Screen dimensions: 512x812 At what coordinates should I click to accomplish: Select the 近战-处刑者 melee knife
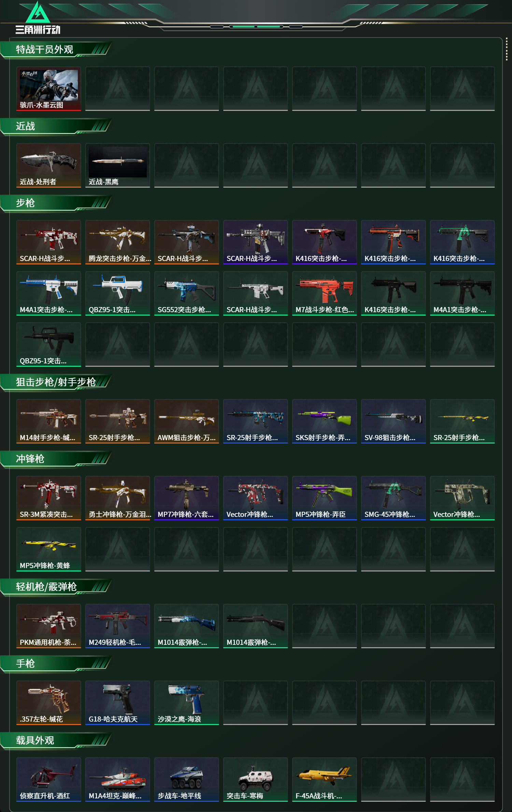[x=49, y=165]
